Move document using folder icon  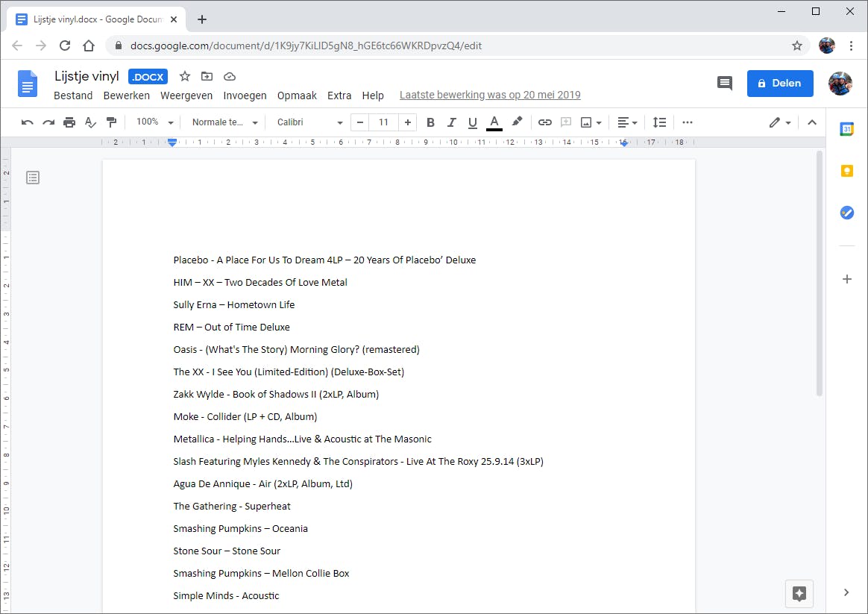click(x=207, y=76)
